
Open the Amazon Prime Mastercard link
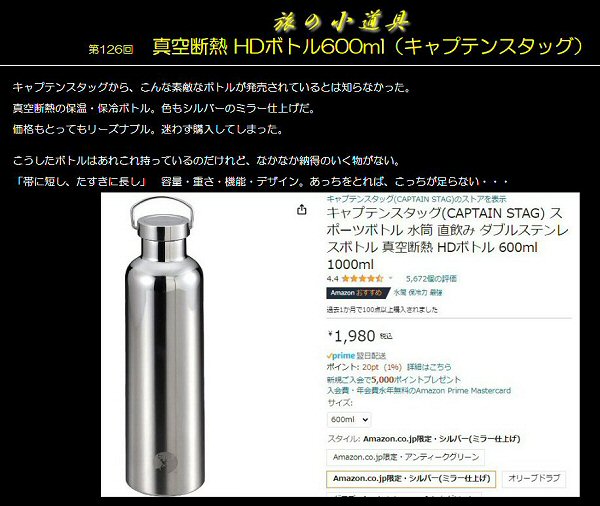coord(419,391)
